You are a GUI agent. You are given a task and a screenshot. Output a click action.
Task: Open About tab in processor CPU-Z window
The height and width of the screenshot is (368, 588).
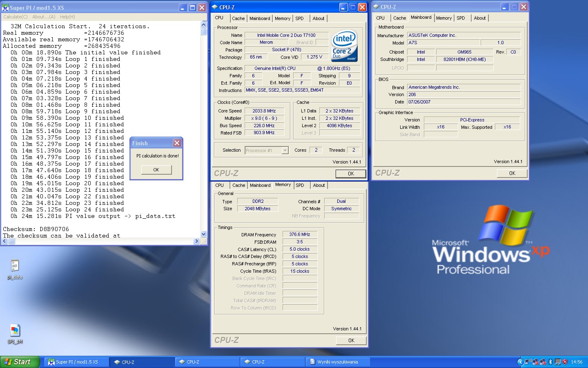pos(318,18)
